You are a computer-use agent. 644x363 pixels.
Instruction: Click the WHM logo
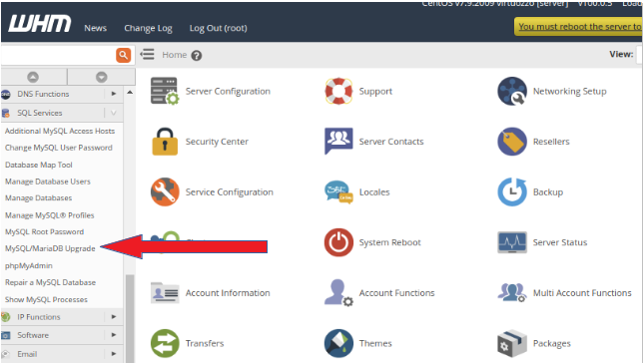39,24
